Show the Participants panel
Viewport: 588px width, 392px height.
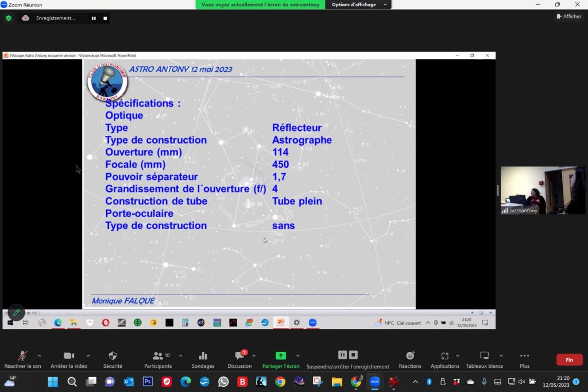pos(158,359)
